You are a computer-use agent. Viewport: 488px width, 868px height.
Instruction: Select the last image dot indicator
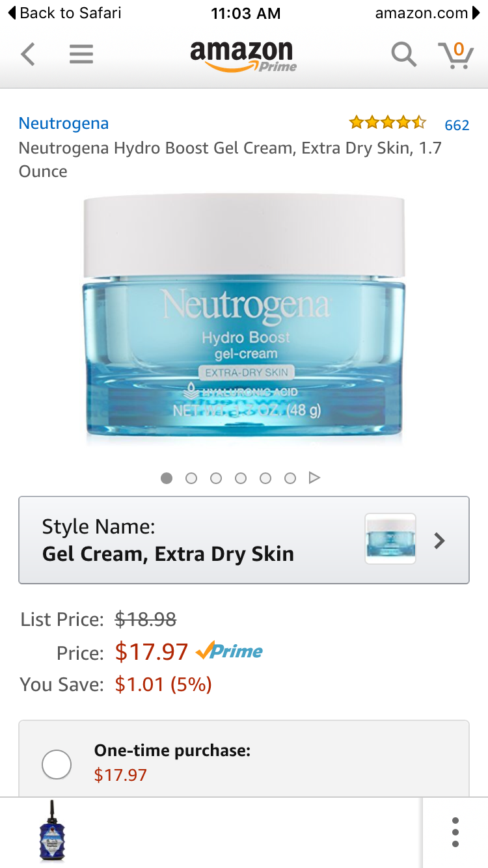(x=290, y=478)
